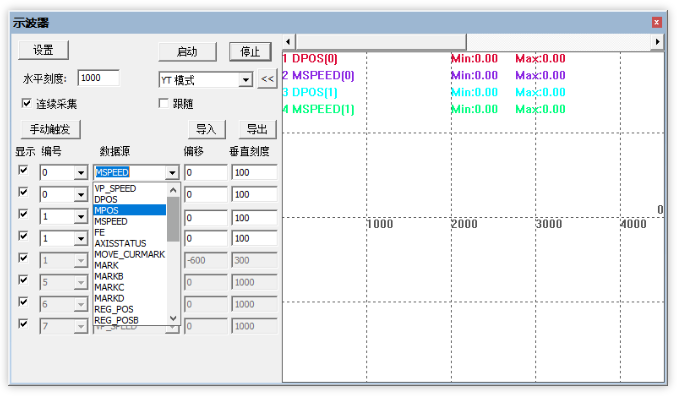Click the 1000 axis tick label
The width and height of the screenshot is (680, 398).
point(380,224)
